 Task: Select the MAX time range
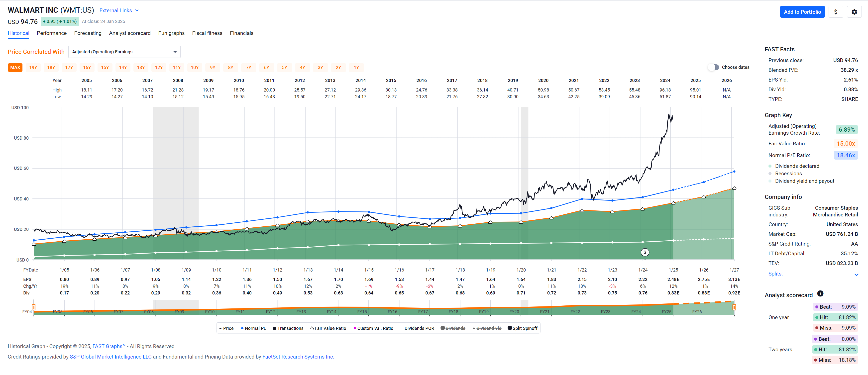[x=15, y=67]
